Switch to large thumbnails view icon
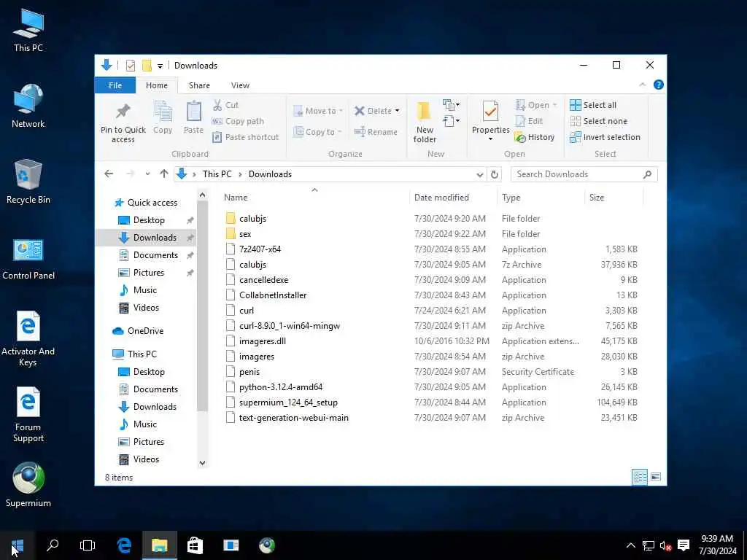Screen dimensions: 747x560 point(656,477)
